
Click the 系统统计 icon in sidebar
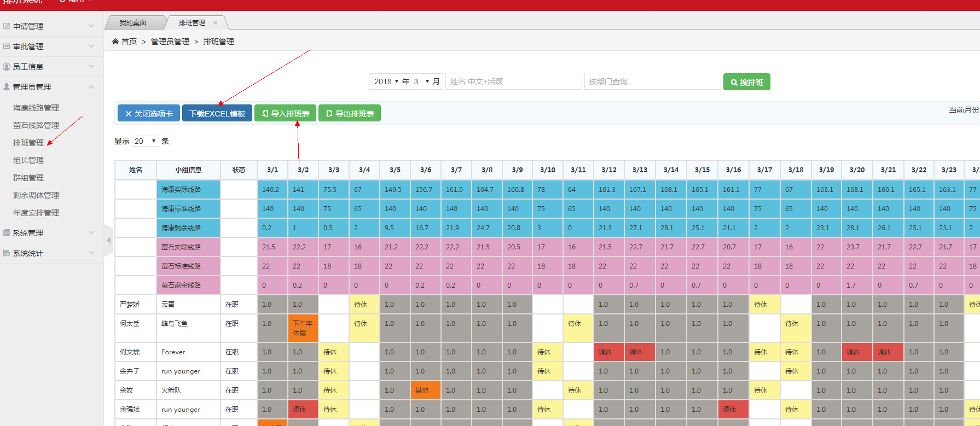click(7, 253)
